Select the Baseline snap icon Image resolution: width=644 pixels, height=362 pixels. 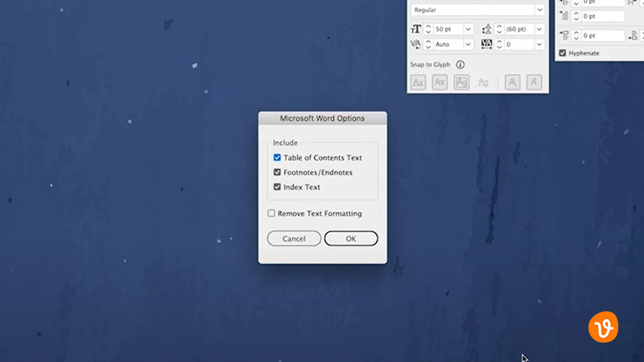click(x=418, y=83)
